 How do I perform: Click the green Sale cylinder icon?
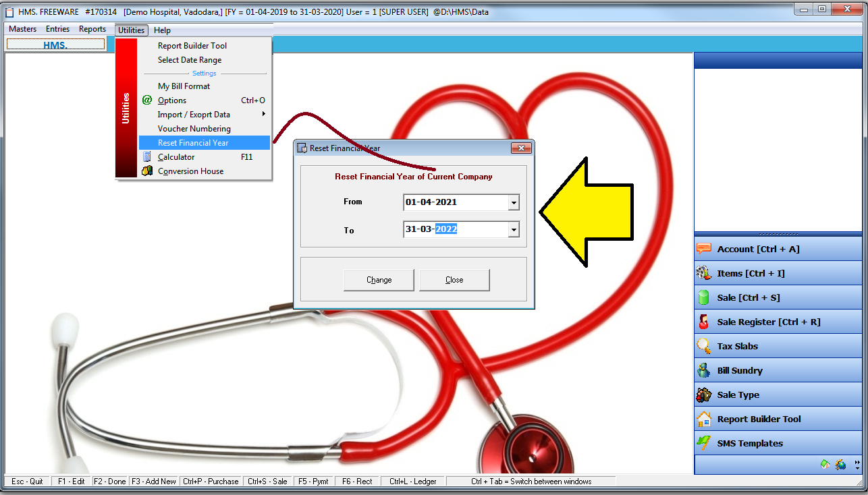(x=703, y=297)
